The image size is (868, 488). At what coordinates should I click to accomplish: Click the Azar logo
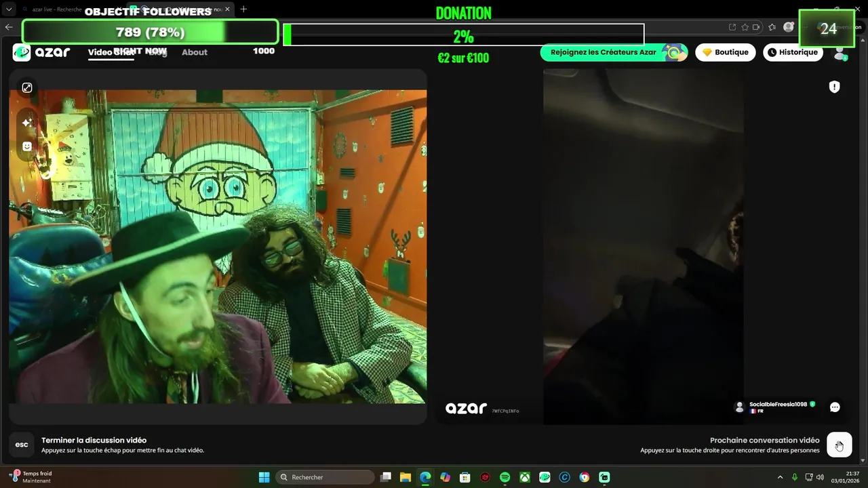tap(41, 52)
